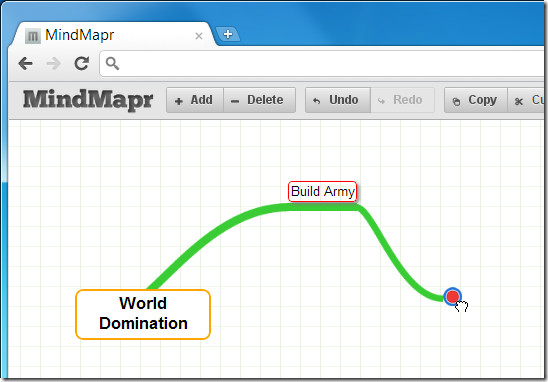Undo the last action
Viewport: 548px width, 382px height.
pos(338,100)
